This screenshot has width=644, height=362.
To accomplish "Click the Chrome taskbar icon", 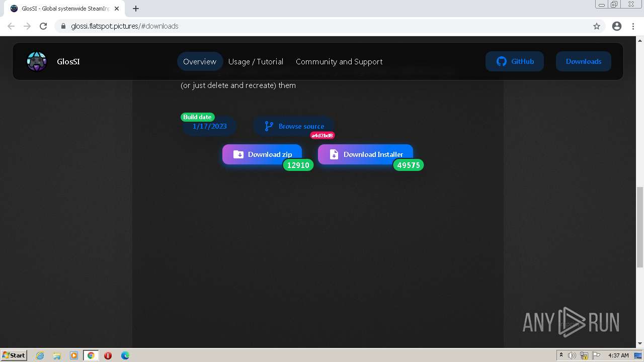I will [x=91, y=355].
